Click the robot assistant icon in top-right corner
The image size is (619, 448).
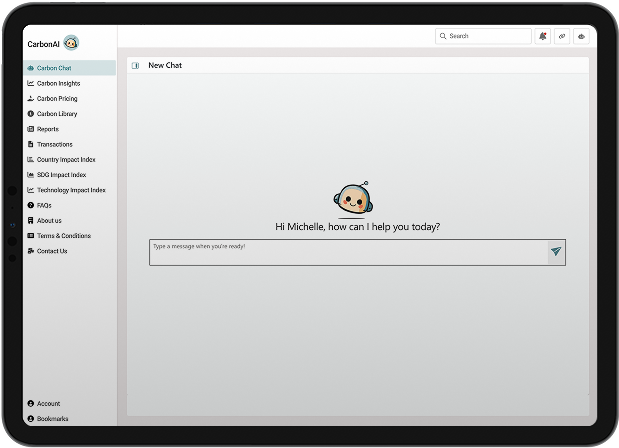pos(581,36)
